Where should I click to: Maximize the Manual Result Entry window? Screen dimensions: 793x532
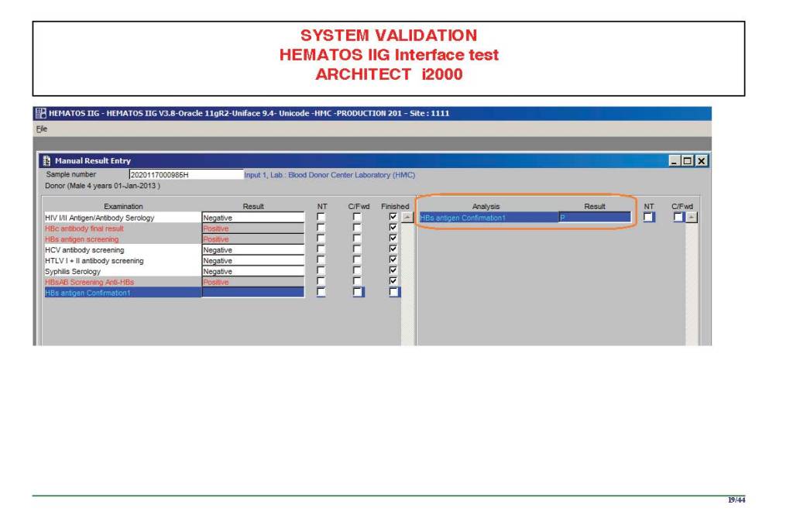pyautogui.click(x=688, y=160)
